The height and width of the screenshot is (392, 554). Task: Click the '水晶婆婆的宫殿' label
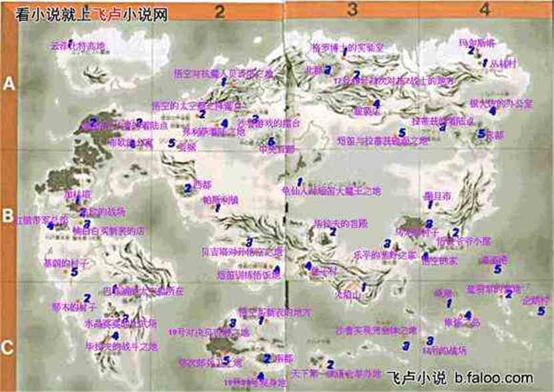(x=121, y=323)
